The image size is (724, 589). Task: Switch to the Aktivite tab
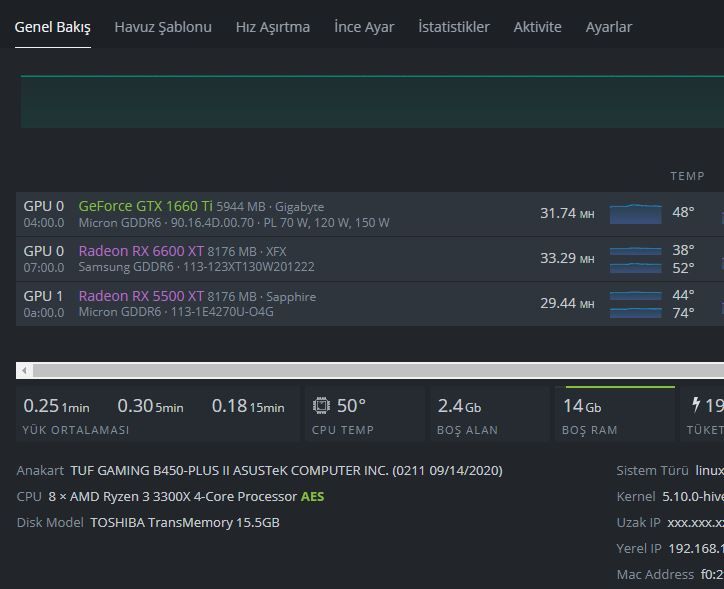[537, 27]
